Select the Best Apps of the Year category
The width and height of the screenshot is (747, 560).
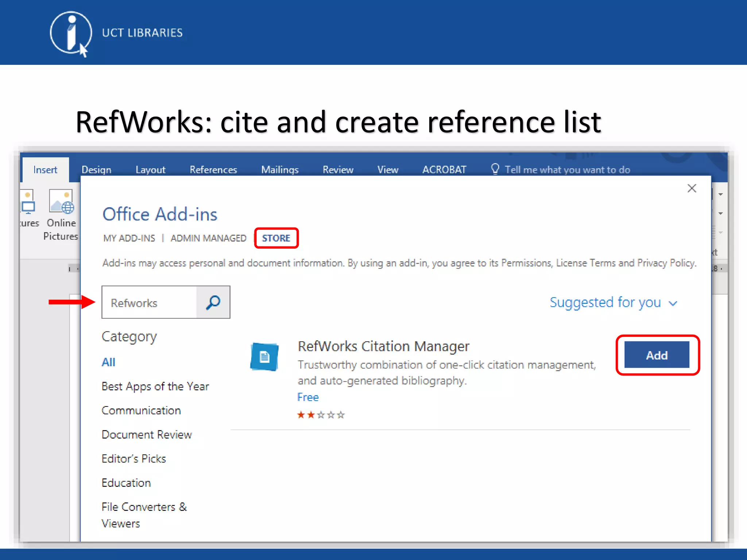155,386
